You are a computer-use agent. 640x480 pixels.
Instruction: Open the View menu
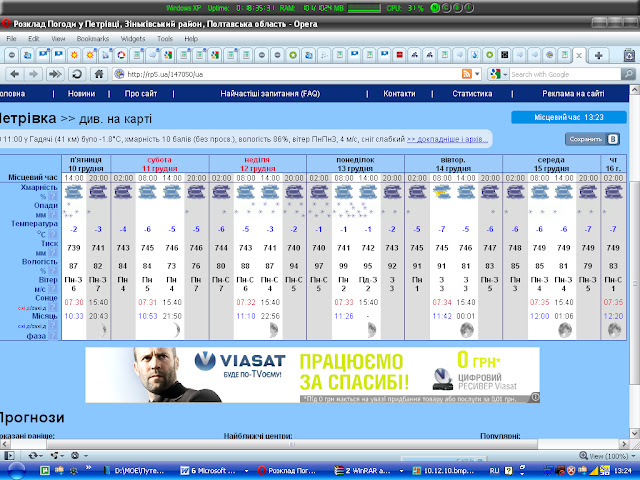tap(58, 39)
